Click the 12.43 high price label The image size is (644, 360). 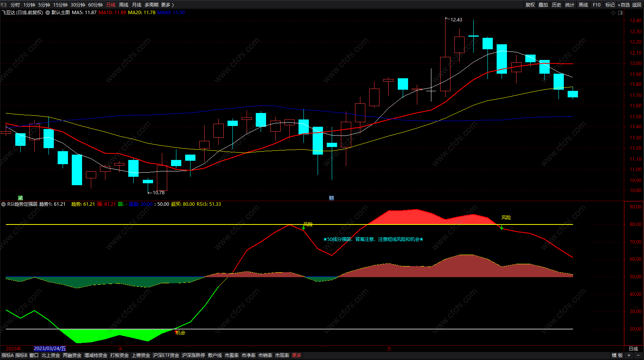click(x=456, y=19)
